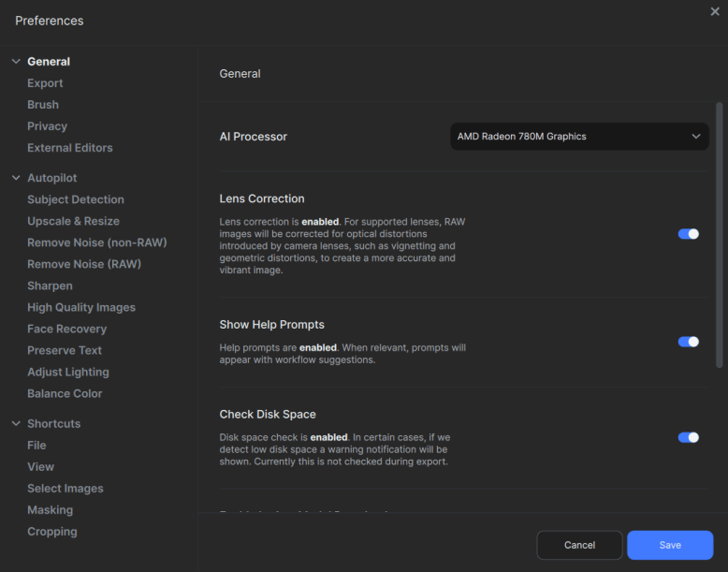Collapse the General section chevron
The height and width of the screenshot is (572, 728).
coord(16,62)
